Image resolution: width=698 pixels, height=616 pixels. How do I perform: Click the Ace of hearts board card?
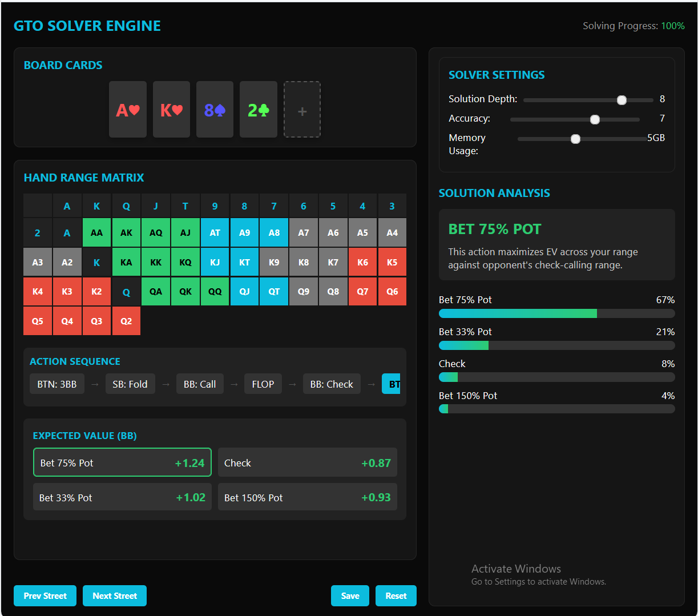128,109
